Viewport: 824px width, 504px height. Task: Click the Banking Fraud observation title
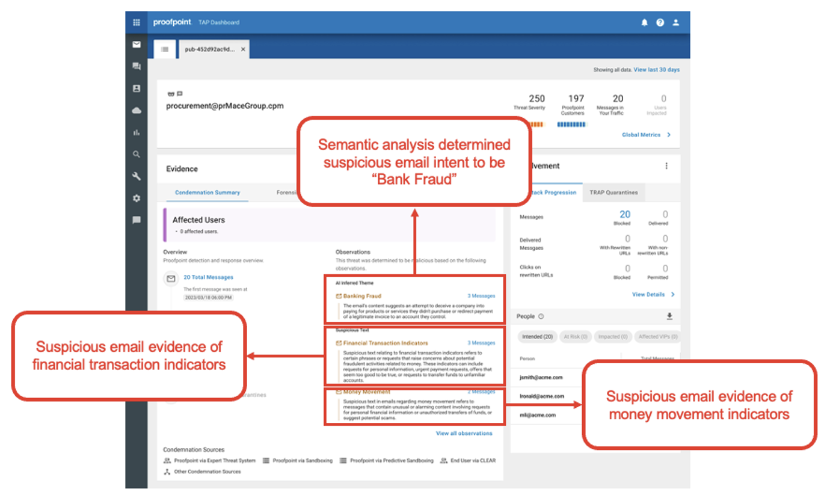pos(362,296)
